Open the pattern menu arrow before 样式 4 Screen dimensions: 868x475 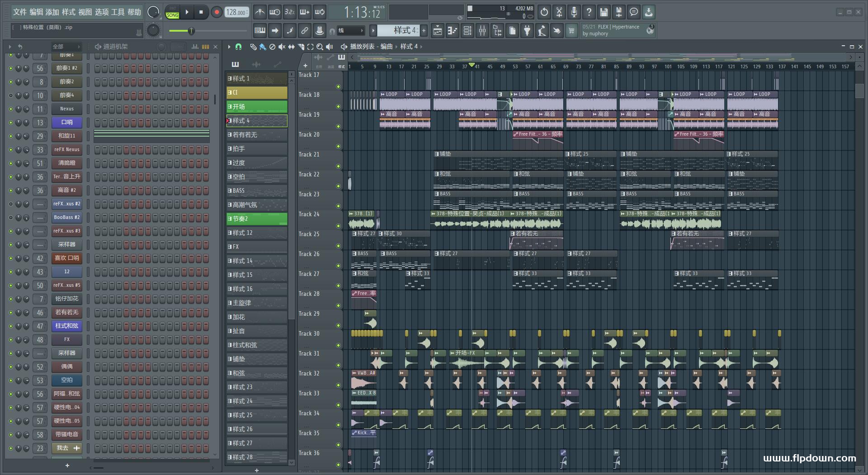point(373,31)
